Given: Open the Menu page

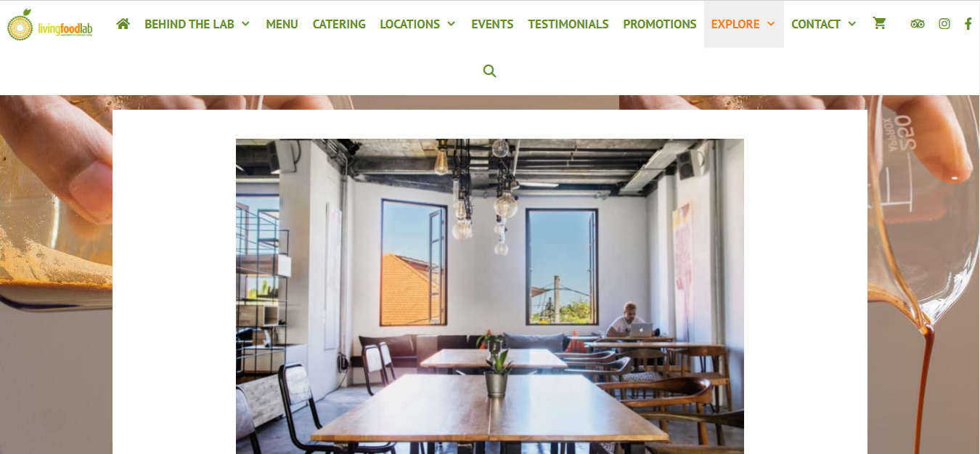Looking at the screenshot, I should tap(282, 24).
